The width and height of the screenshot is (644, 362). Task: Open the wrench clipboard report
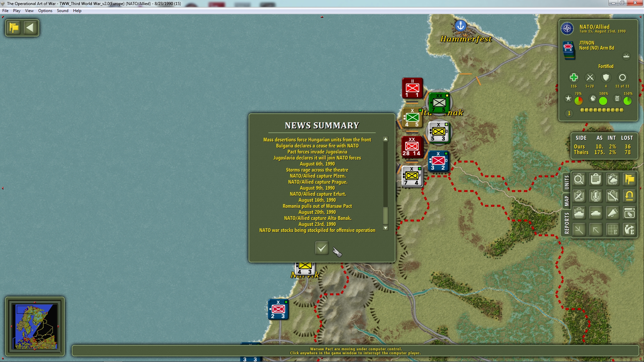click(612, 196)
